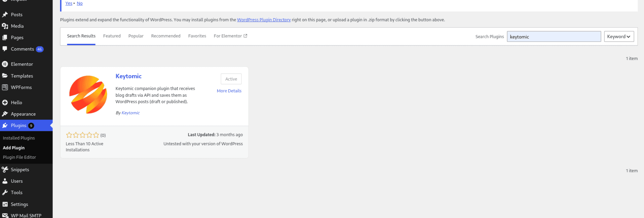Viewport: 644px width, 218px height.
Task: Click the WP Mail SMTP envelope icon
Action: pyautogui.click(x=5, y=215)
